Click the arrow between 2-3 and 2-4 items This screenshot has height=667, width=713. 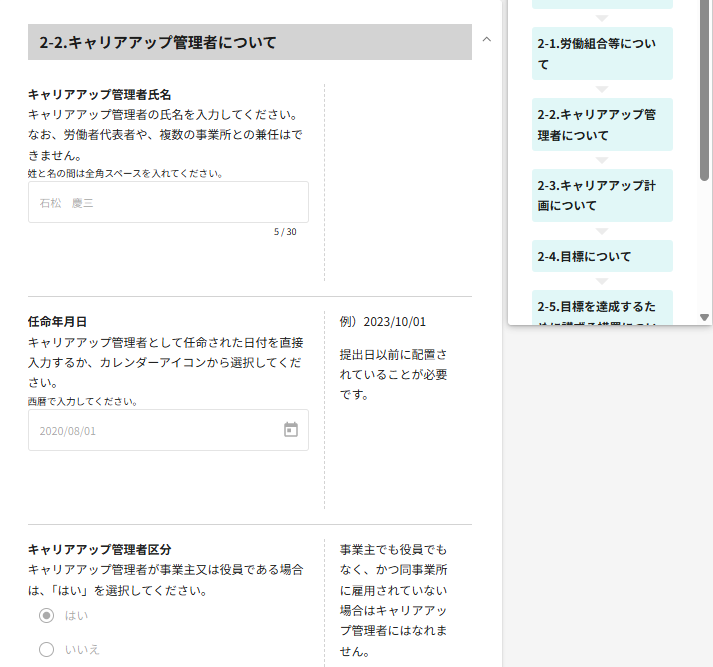pyautogui.click(x=602, y=231)
